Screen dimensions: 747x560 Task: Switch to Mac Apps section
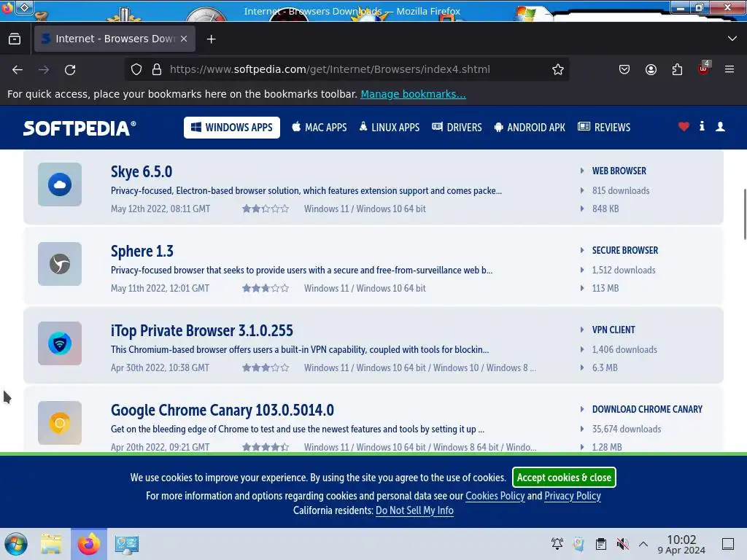(x=320, y=128)
